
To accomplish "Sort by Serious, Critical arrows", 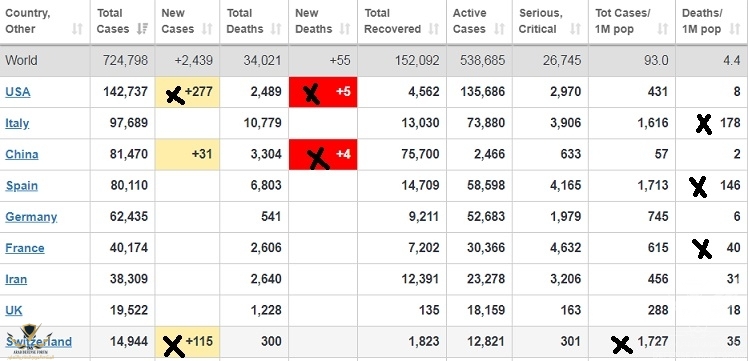I will (576, 29).
